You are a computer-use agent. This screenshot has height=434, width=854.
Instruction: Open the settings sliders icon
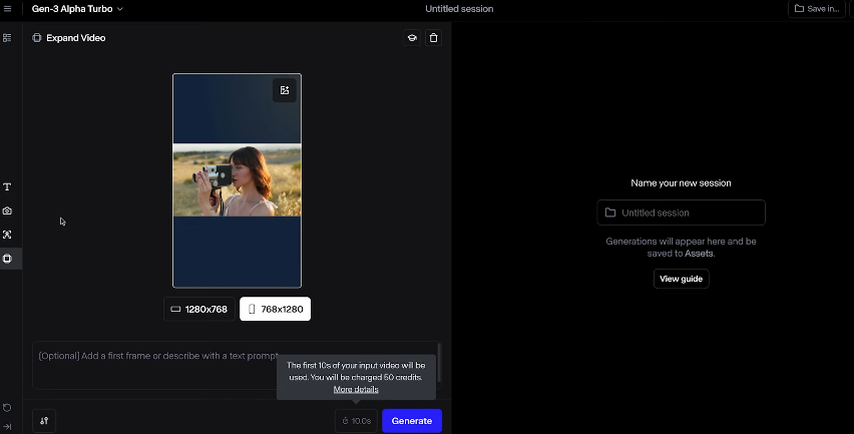tap(44, 420)
